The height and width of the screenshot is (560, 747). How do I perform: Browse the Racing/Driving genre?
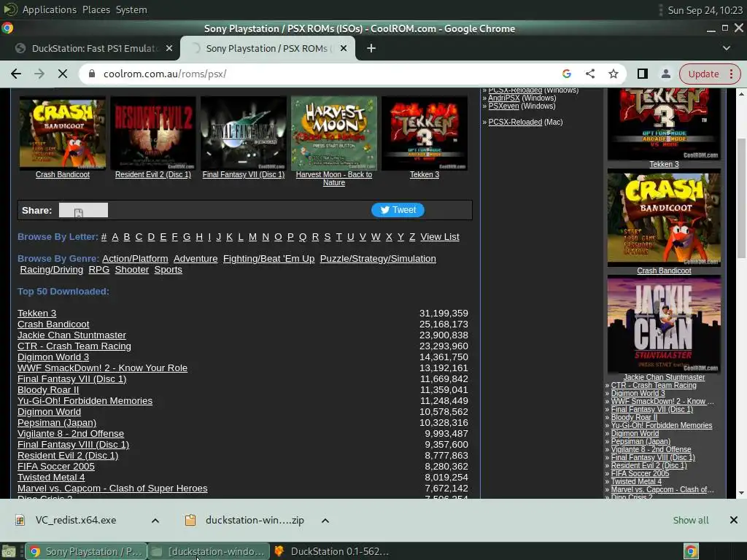point(52,270)
